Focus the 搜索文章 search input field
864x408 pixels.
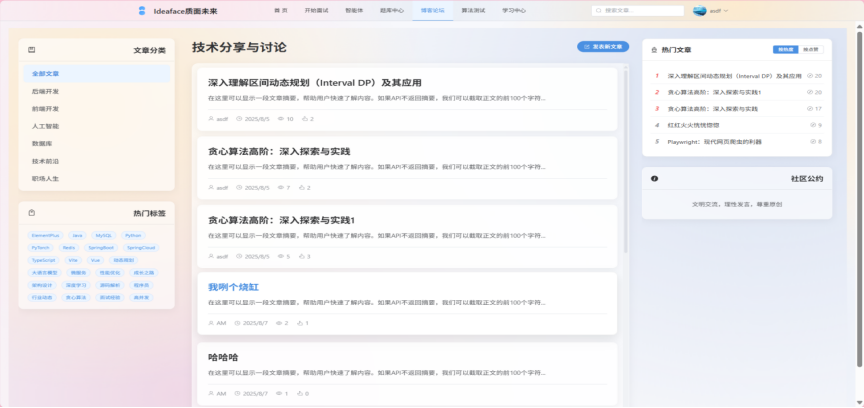pos(640,11)
